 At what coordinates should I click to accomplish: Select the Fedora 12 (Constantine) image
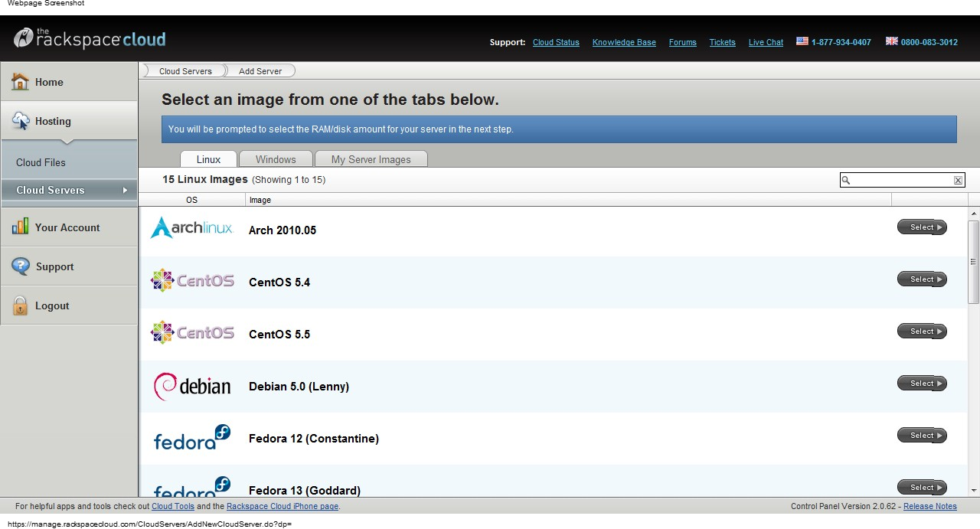[x=922, y=436]
